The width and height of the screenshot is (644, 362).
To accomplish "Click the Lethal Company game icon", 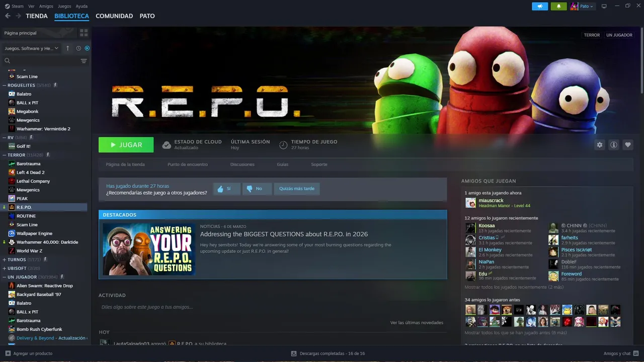I will 12,181.
